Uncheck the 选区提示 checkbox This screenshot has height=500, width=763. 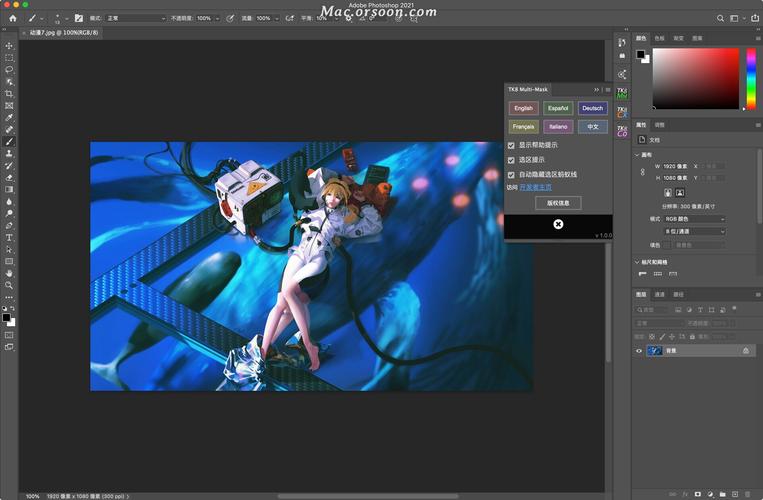pos(511,159)
